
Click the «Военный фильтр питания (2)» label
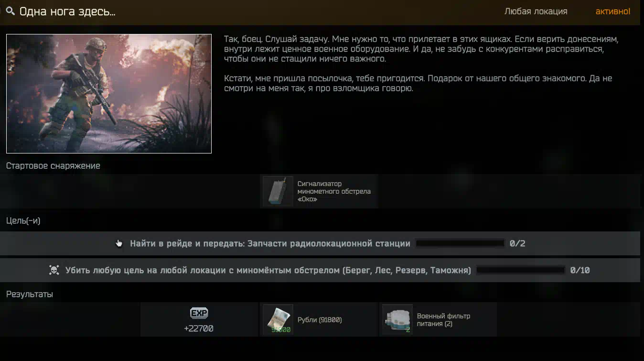443,320
